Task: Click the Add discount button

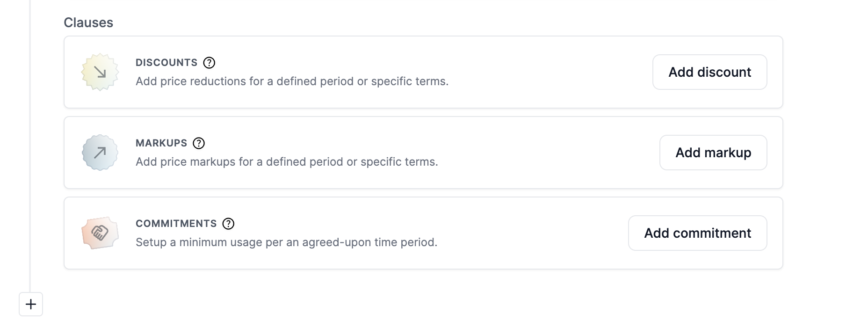Action: coord(709,72)
